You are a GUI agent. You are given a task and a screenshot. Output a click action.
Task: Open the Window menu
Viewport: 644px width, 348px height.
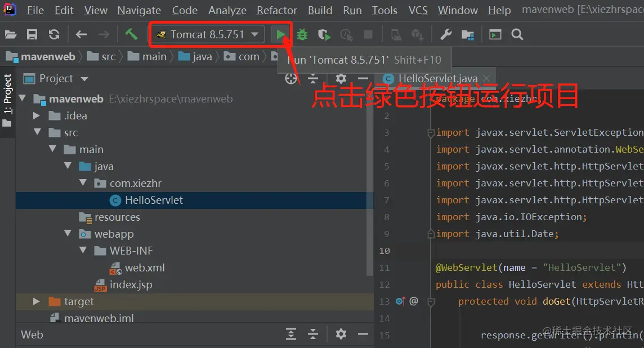point(458,10)
